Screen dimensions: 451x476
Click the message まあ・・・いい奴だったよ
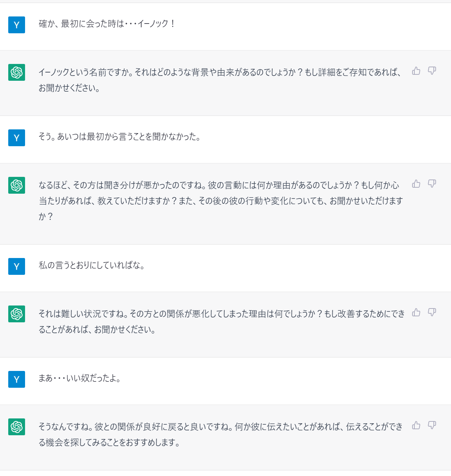click(x=80, y=378)
